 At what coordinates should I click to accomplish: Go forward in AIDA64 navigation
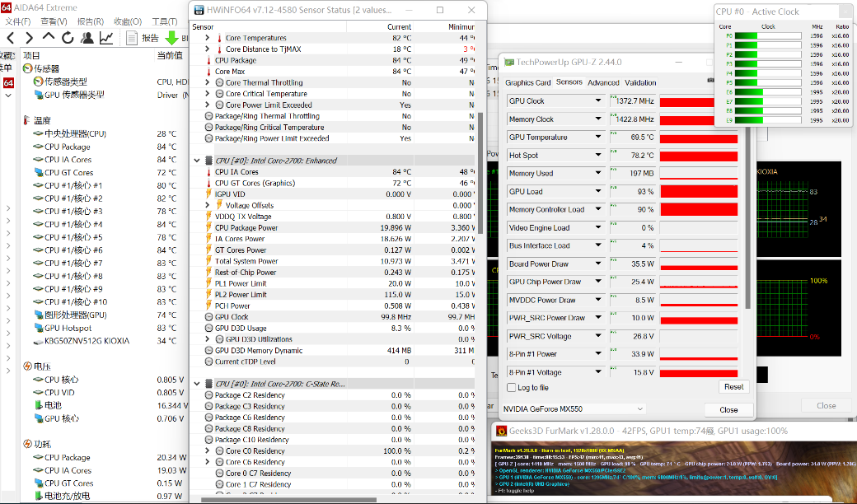pyautogui.click(x=29, y=38)
